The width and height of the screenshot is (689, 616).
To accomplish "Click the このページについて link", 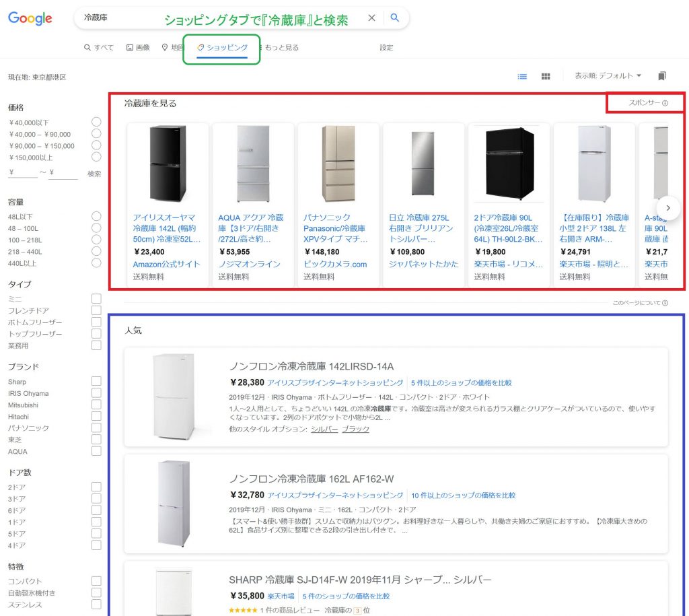I will point(637,303).
